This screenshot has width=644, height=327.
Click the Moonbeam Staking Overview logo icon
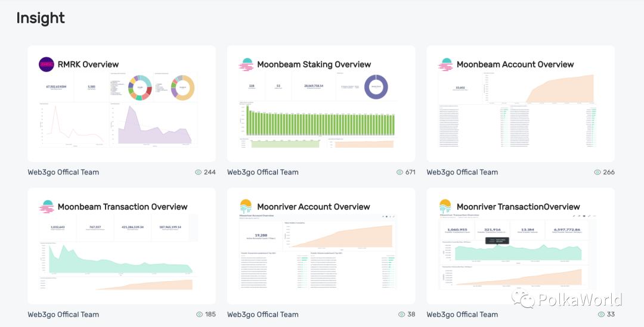click(246, 64)
